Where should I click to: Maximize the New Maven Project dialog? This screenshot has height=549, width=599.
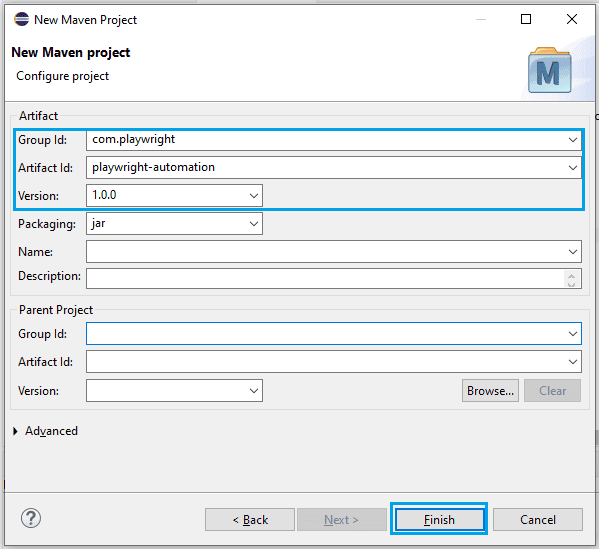coord(526,19)
